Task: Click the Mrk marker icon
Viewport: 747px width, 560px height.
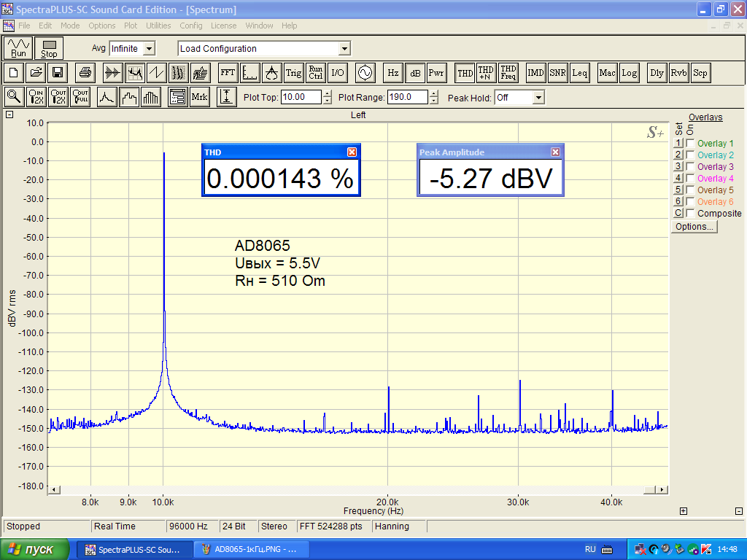Action: tap(199, 97)
